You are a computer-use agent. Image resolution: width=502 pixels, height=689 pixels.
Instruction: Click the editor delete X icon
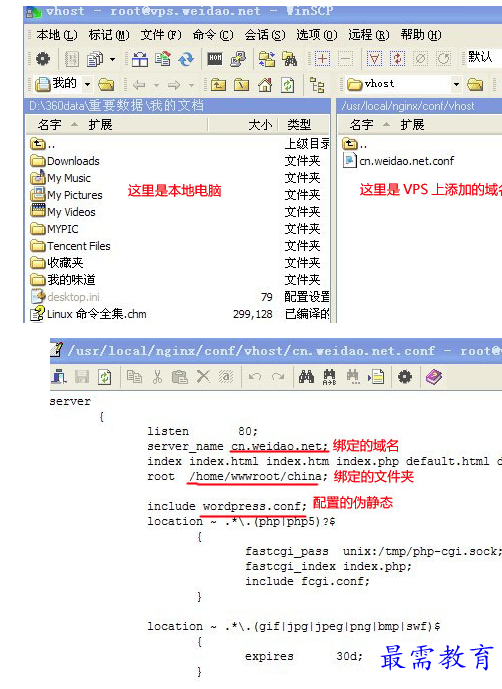(203, 377)
